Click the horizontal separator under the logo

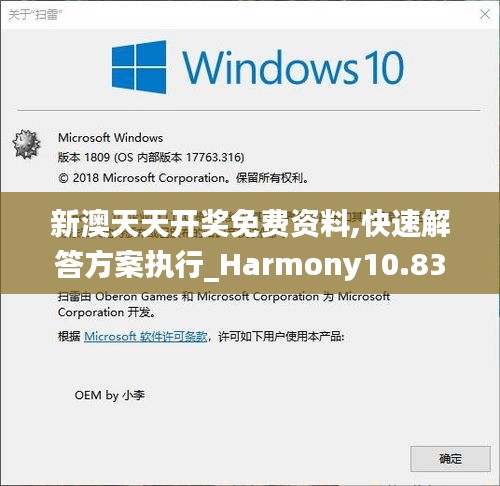[x=249, y=110]
